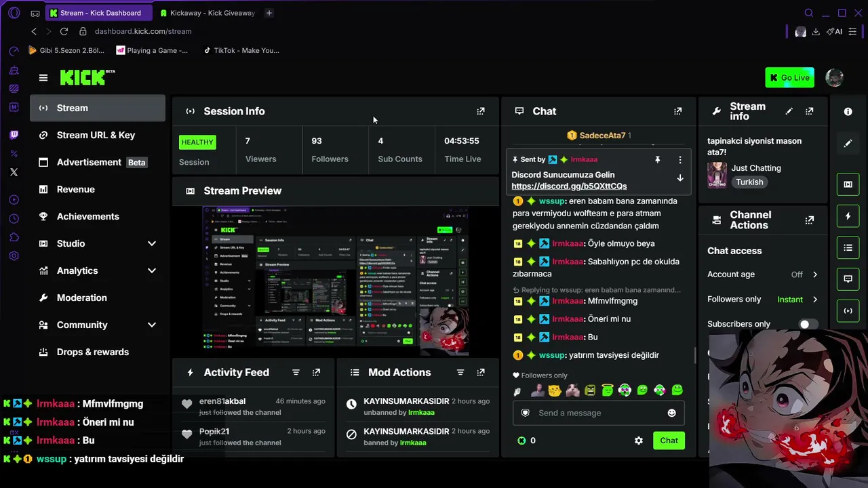Open more options on the pinned message

pyautogui.click(x=680, y=160)
